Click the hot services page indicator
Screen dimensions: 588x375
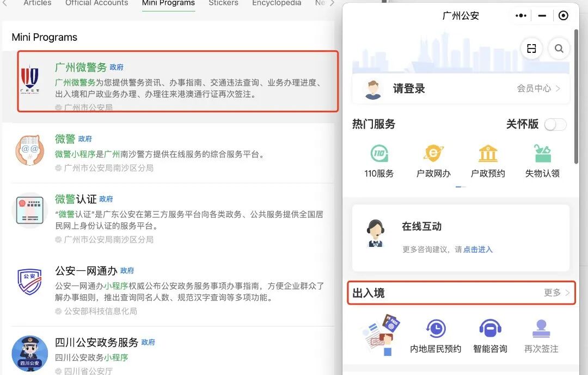[461, 186]
